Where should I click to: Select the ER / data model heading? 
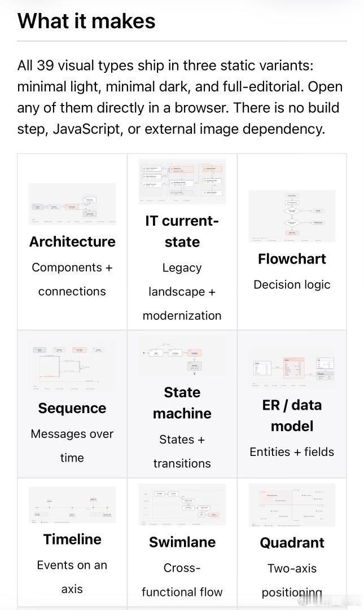(x=292, y=415)
